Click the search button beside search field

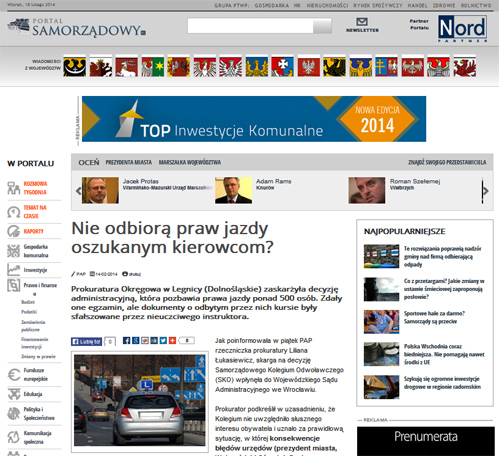[x=322, y=26]
